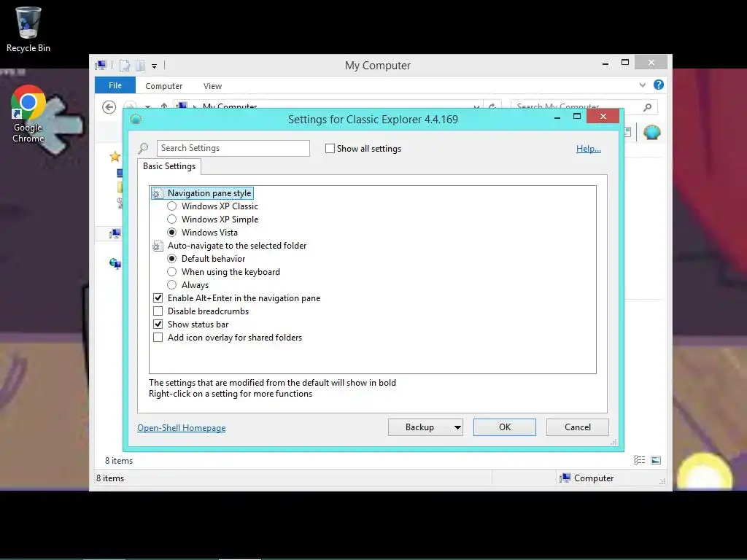Click the search magnifier icon beside Search Settings
The width and height of the screenshot is (747, 560).
click(144, 148)
